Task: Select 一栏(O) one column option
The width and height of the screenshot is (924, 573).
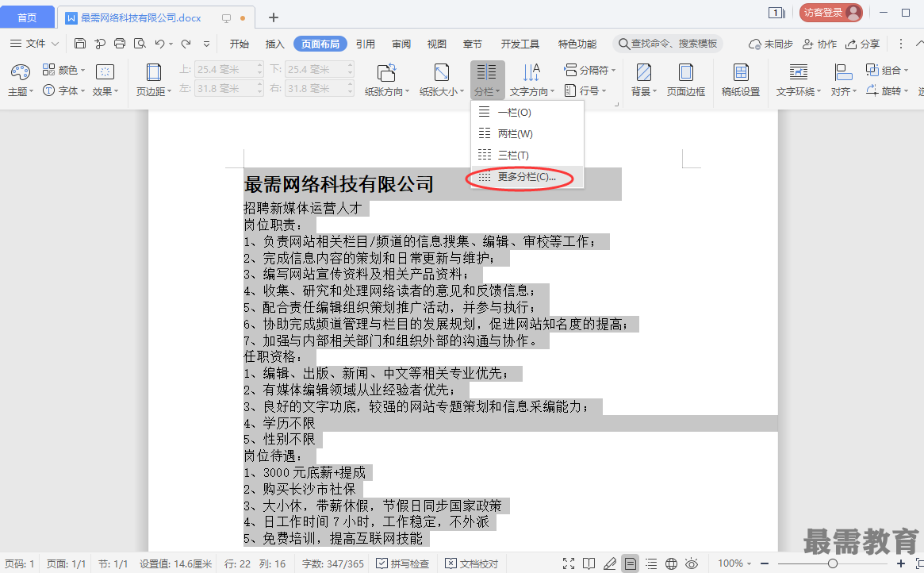Action: point(527,112)
